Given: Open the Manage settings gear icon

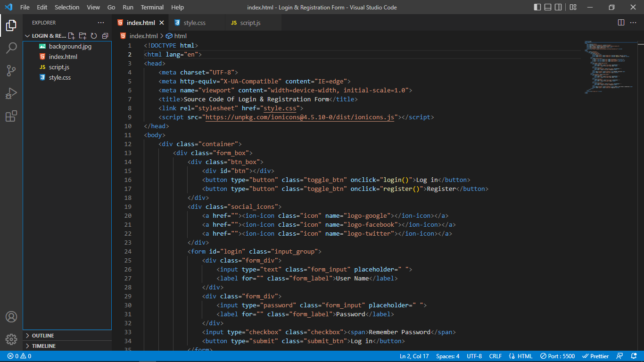Looking at the screenshot, I should [11, 339].
